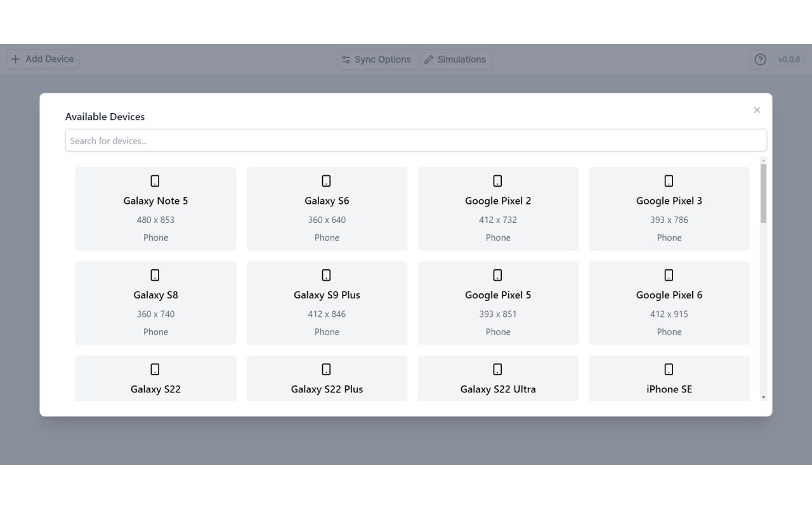Click the 412 x 915 resolution text

point(669,314)
